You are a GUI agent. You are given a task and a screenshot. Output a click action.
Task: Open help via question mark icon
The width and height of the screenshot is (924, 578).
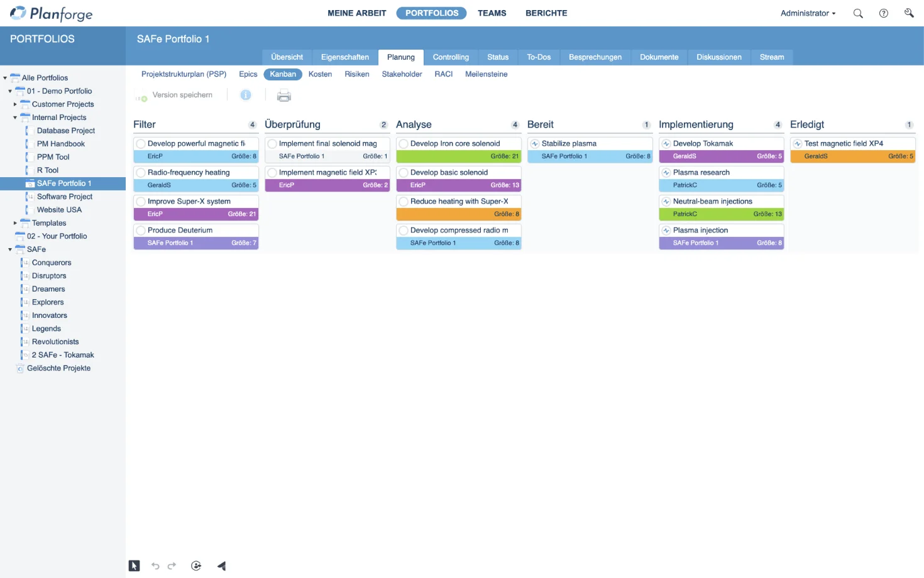point(883,13)
